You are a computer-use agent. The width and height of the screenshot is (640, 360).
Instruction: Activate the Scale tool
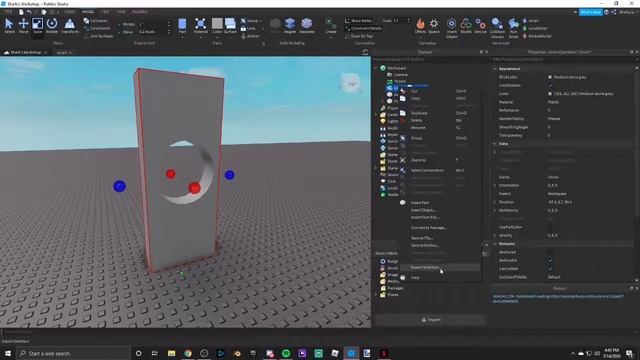pyautogui.click(x=37, y=26)
